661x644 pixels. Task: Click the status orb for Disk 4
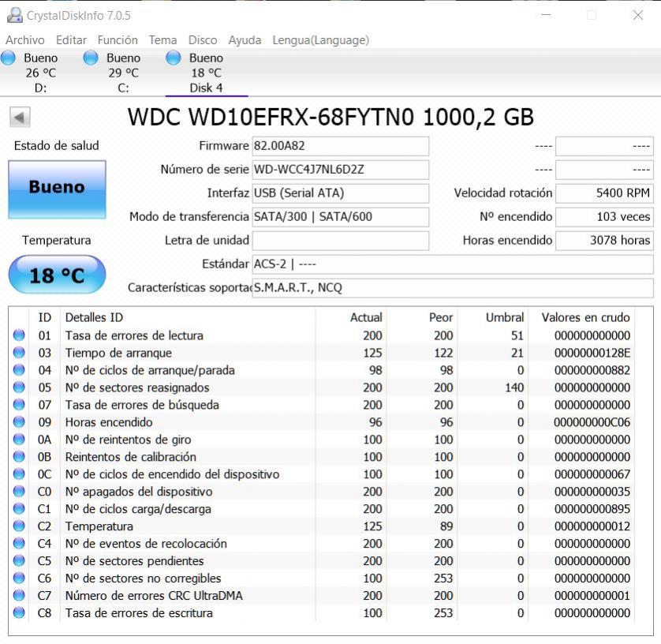point(174,58)
